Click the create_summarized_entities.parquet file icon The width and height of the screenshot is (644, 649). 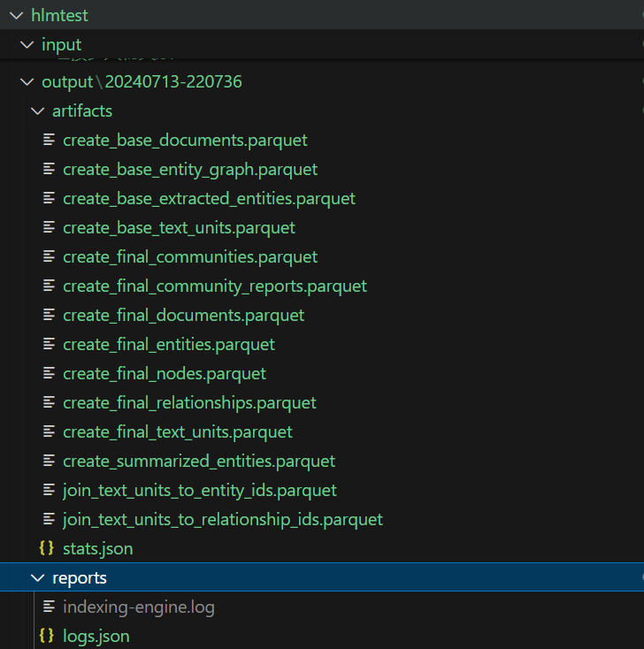pos(49,462)
